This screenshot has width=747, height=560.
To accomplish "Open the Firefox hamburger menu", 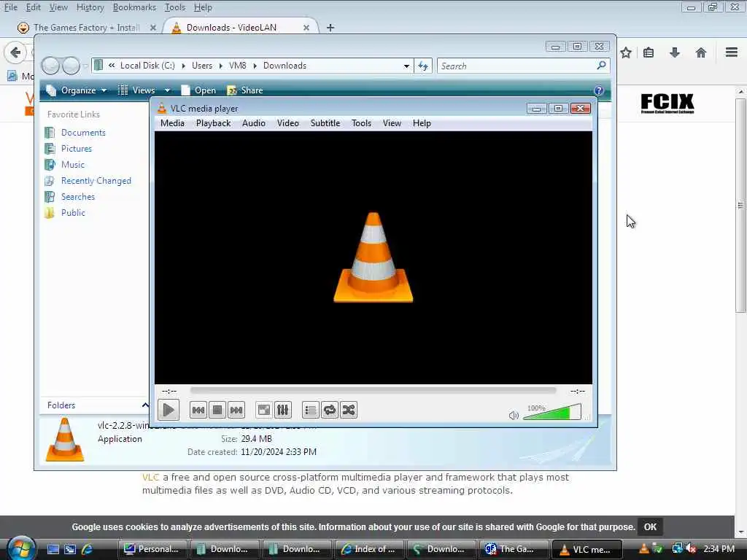I will click(x=732, y=52).
